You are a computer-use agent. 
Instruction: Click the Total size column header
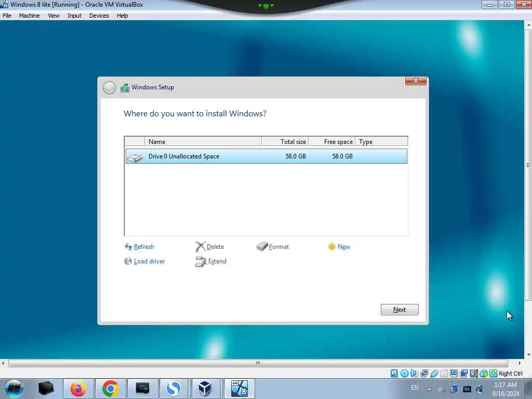[x=285, y=141]
